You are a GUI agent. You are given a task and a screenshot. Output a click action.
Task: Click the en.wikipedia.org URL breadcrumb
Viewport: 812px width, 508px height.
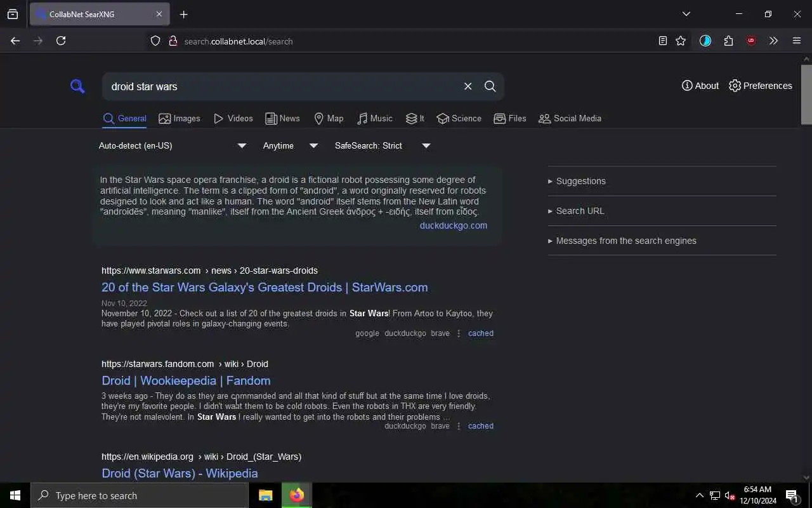click(201, 457)
